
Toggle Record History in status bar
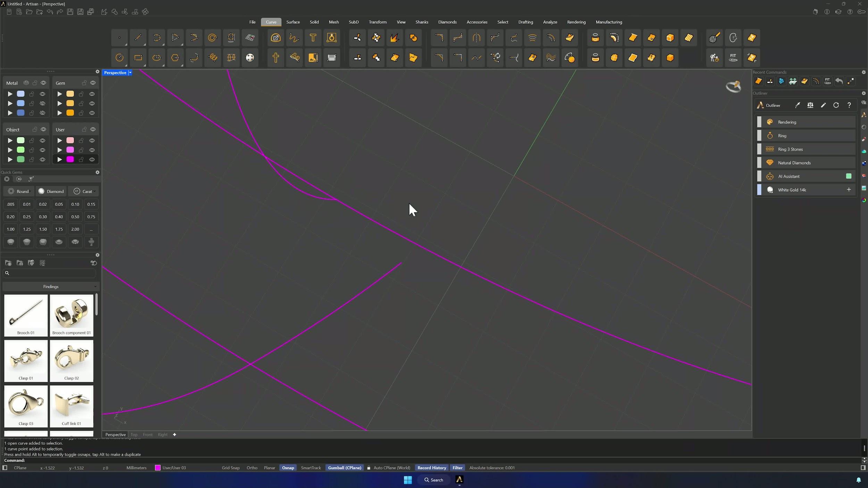(432, 468)
